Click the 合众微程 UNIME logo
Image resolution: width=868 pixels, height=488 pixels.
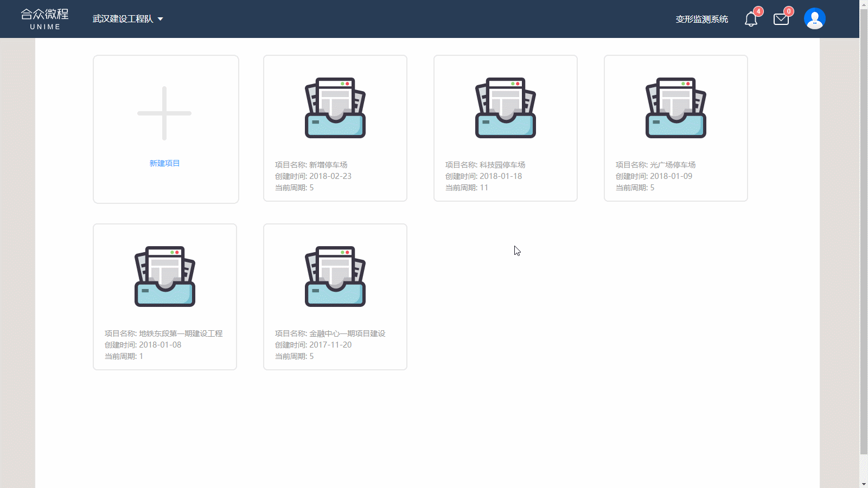(45, 19)
